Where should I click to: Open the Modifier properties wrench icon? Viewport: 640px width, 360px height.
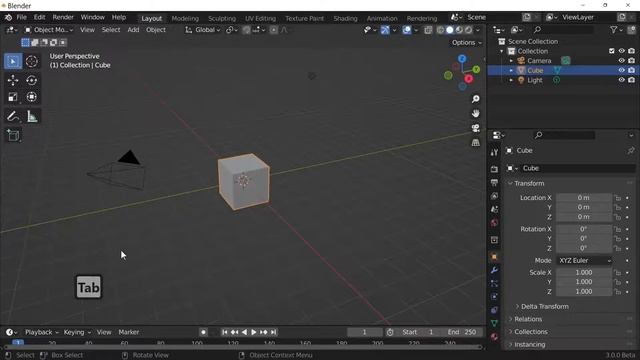coord(494,270)
